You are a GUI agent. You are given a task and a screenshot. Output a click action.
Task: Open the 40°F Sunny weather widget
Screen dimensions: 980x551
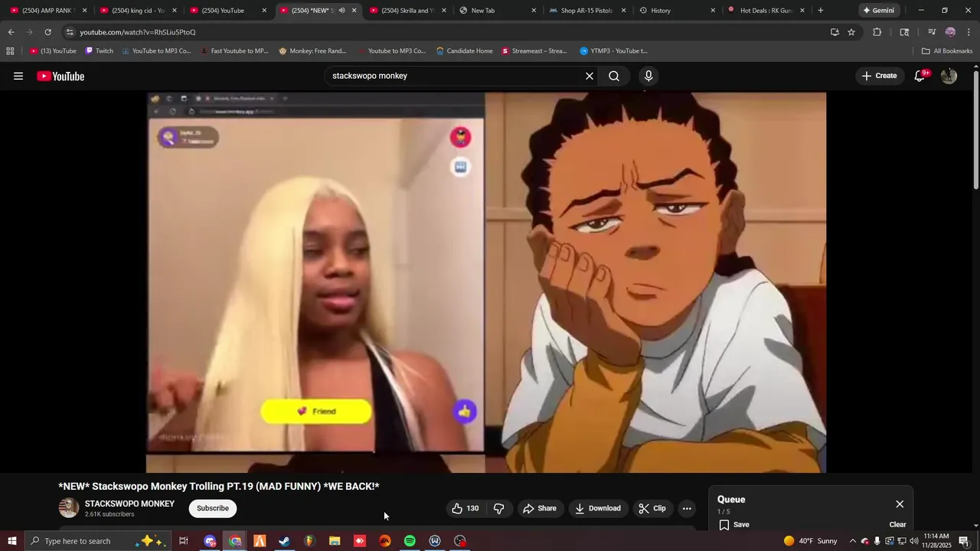click(x=810, y=541)
